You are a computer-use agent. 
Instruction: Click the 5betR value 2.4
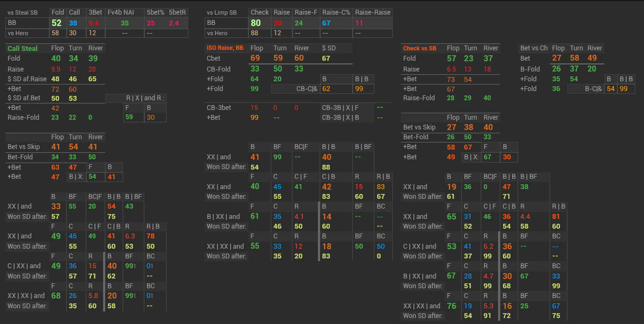point(174,23)
